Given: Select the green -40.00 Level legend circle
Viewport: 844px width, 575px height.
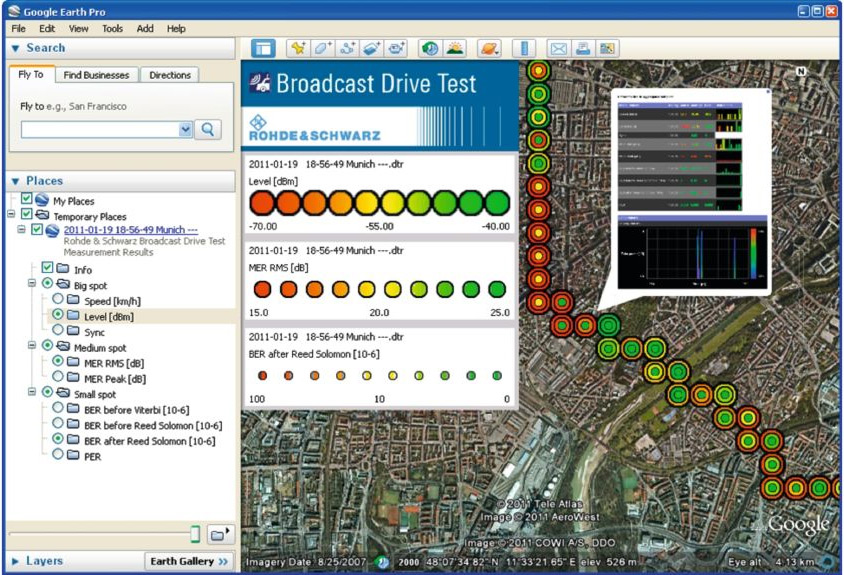Looking at the screenshot, I should click(x=497, y=204).
